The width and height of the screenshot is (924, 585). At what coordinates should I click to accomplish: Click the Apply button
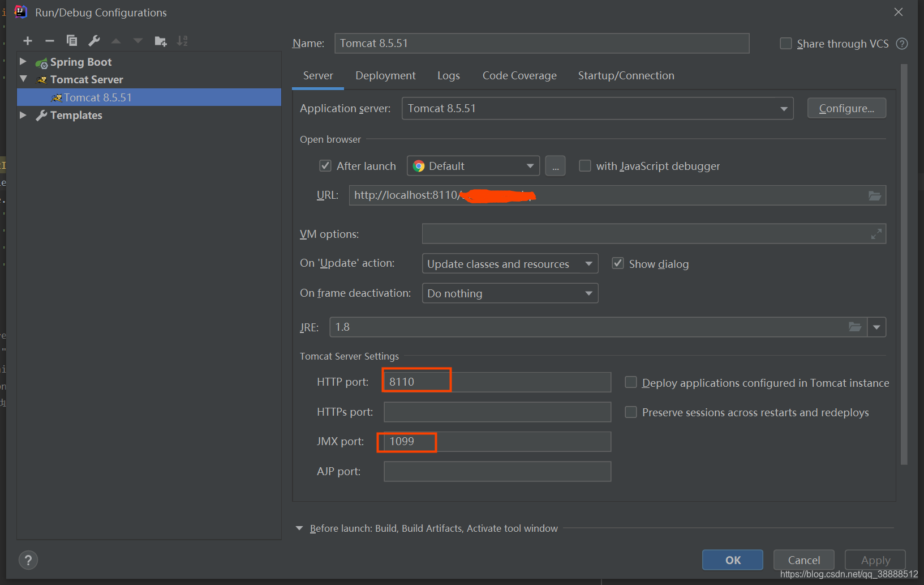pyautogui.click(x=875, y=560)
